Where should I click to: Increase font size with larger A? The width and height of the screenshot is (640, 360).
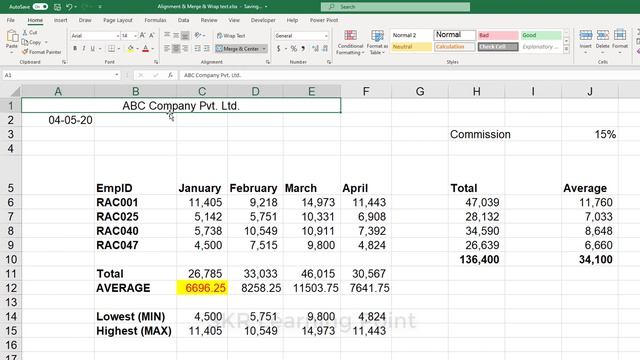pyautogui.click(x=142, y=36)
